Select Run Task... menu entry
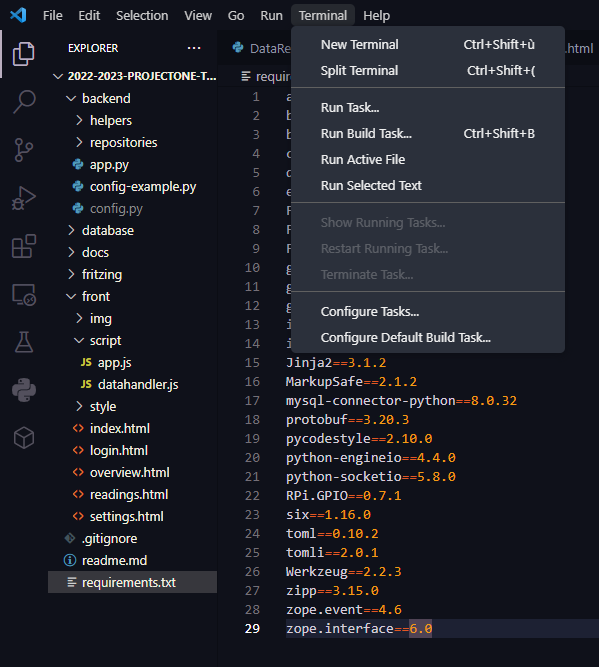The image size is (599, 667). pyautogui.click(x=428, y=107)
